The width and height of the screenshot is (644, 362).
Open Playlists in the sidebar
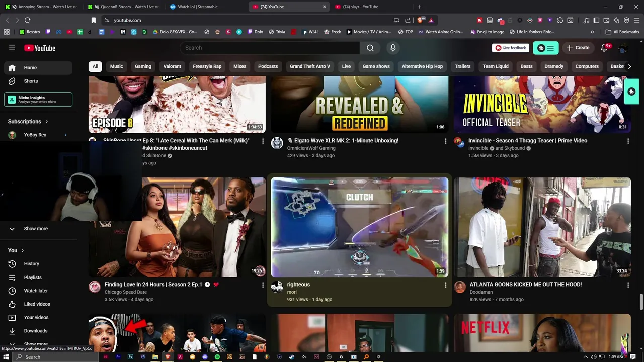[38, 277]
